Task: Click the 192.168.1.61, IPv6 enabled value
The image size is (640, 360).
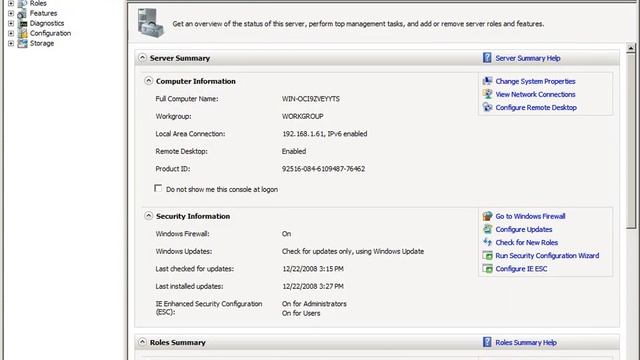Action: pos(324,134)
